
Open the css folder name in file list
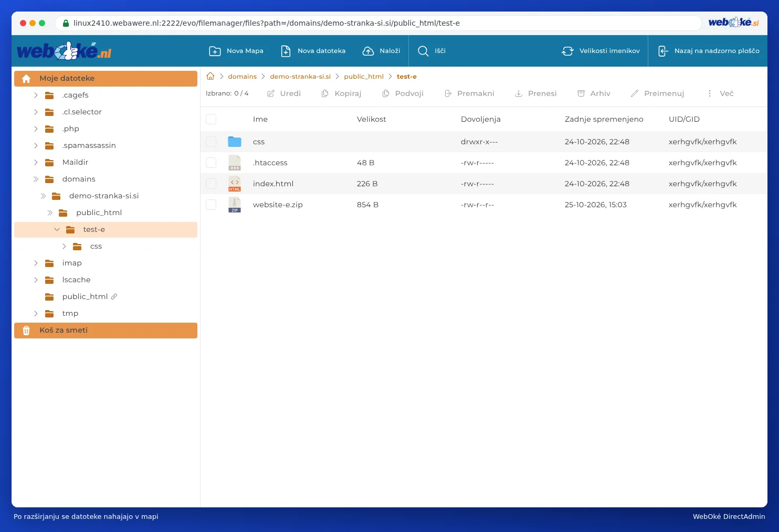pyautogui.click(x=259, y=142)
